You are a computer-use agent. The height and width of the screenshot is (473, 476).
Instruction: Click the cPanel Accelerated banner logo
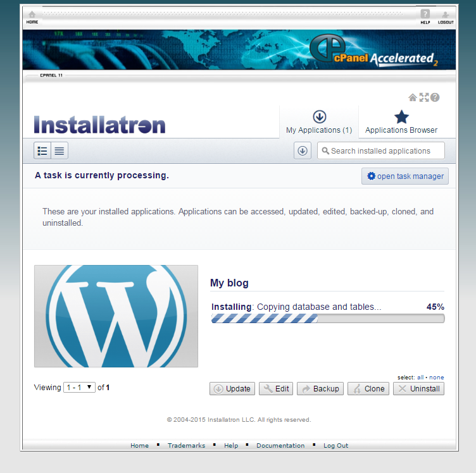[x=374, y=51]
